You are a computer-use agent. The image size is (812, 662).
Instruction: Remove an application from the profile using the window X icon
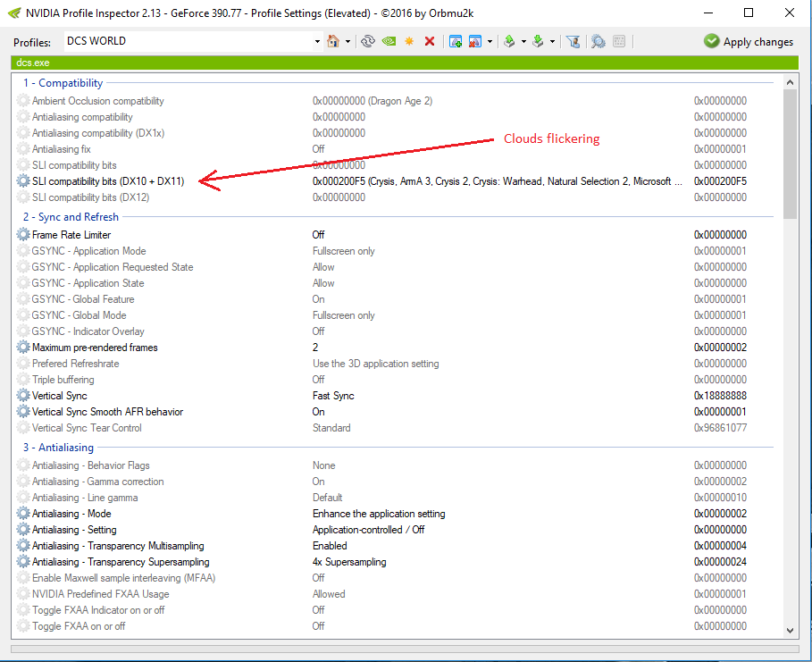[475, 41]
